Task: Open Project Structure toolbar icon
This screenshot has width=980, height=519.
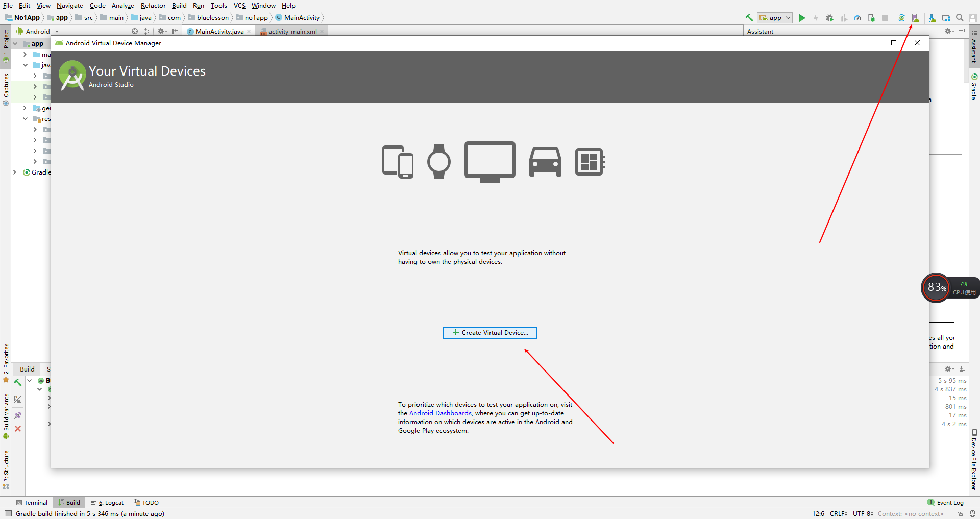Action: pos(946,18)
